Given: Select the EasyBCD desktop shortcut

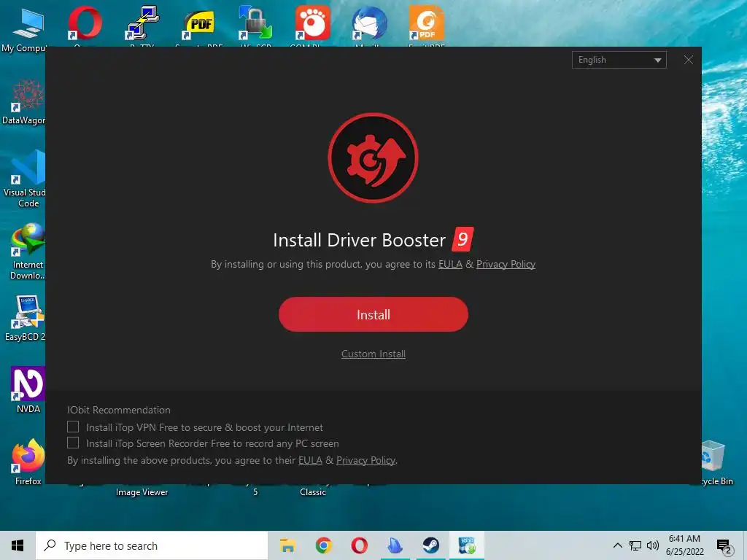Looking at the screenshot, I should point(26,318).
